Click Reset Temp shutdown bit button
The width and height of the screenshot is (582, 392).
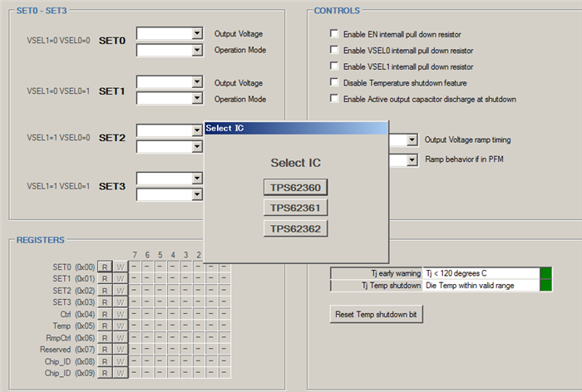click(x=376, y=314)
